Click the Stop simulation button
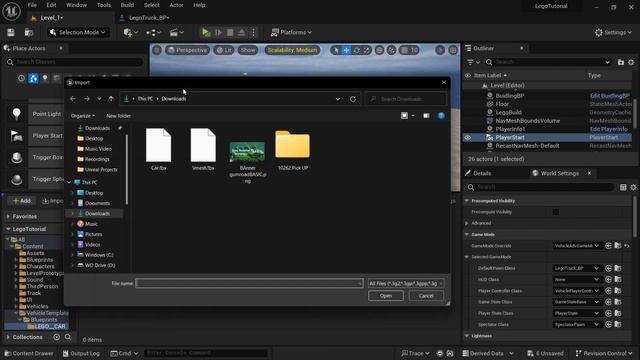640x360 pixels. click(x=230, y=32)
